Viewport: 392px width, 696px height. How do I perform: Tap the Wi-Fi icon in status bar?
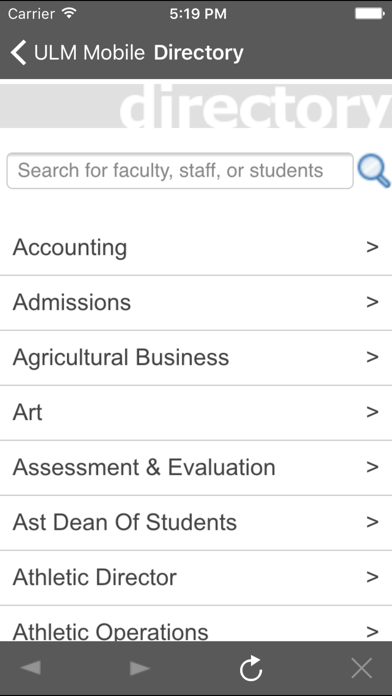coord(69,13)
